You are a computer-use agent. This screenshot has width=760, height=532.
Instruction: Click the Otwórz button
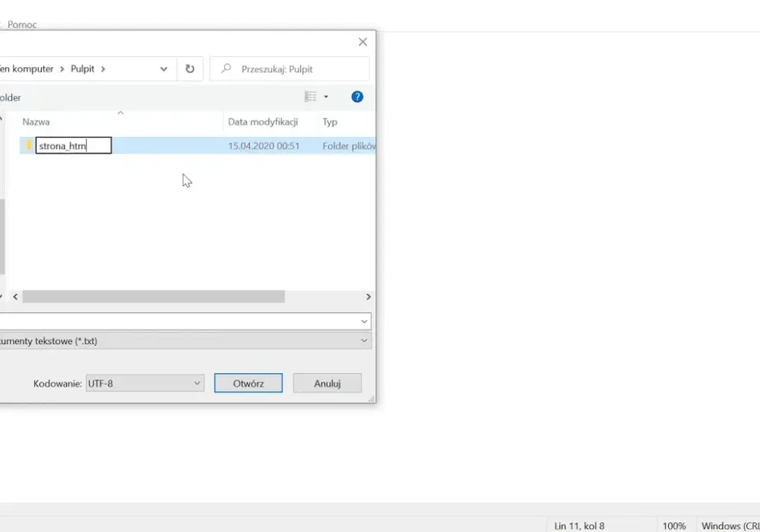[x=249, y=383]
